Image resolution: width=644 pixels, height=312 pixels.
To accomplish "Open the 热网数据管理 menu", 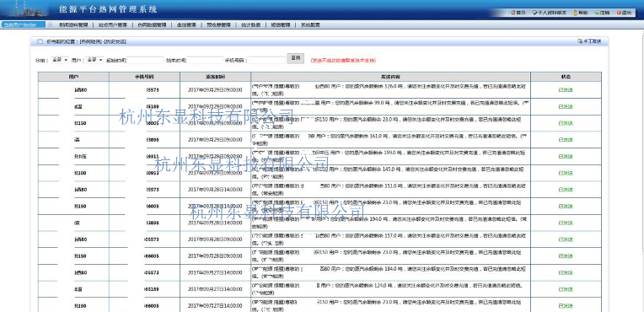I will pos(152,24).
